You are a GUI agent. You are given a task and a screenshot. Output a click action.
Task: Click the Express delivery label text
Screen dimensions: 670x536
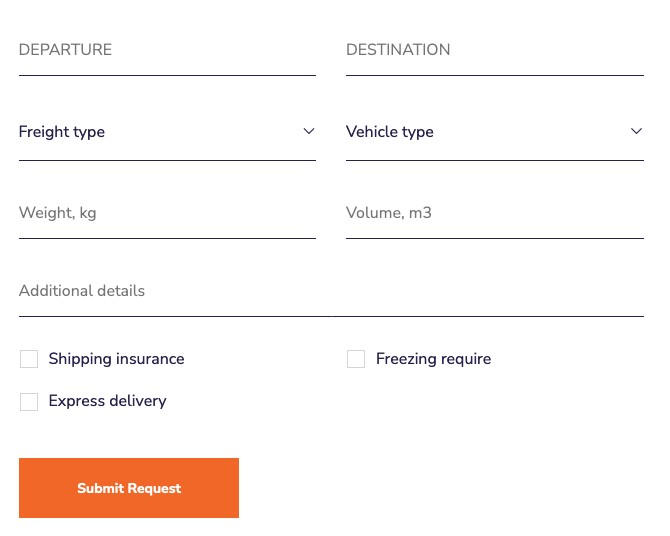[x=107, y=401]
